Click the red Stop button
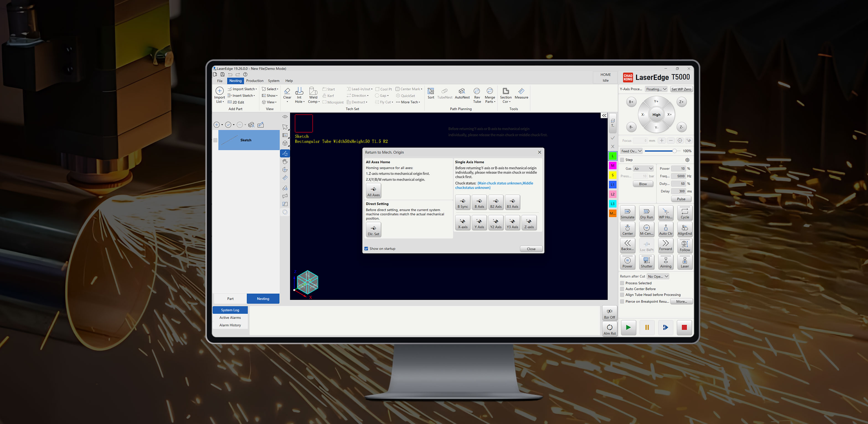Image resolution: width=868 pixels, height=424 pixels. pos(684,327)
